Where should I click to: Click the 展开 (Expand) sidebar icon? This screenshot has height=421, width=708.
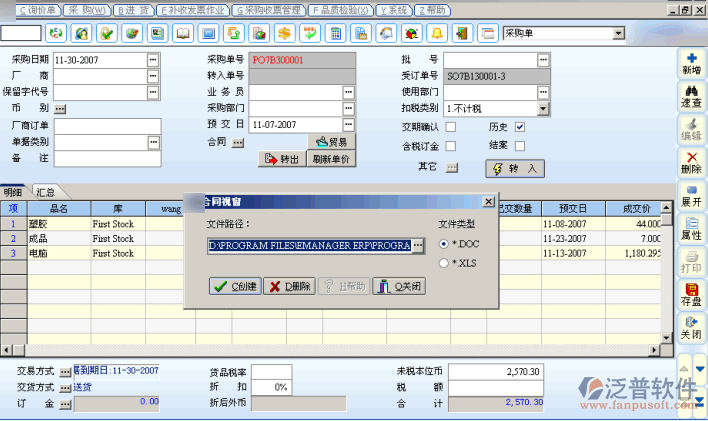click(x=690, y=195)
